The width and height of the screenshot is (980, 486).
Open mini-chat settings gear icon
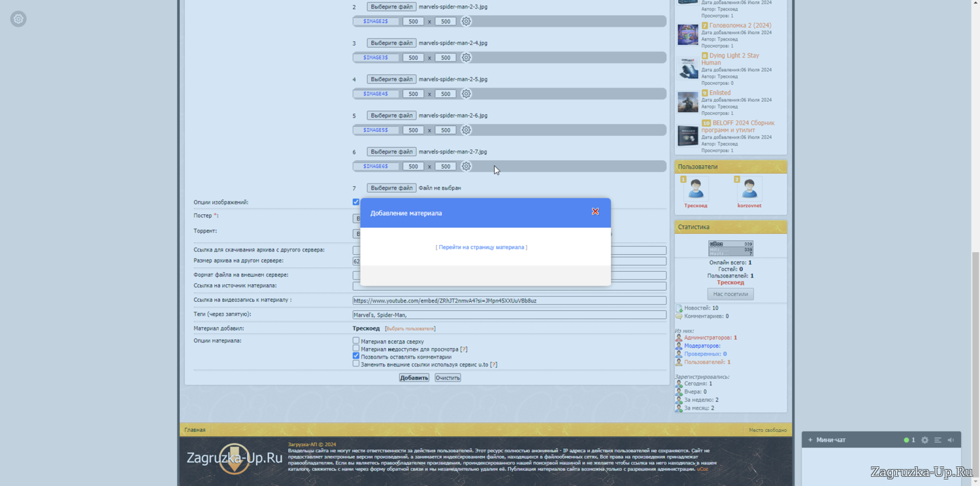coord(924,440)
